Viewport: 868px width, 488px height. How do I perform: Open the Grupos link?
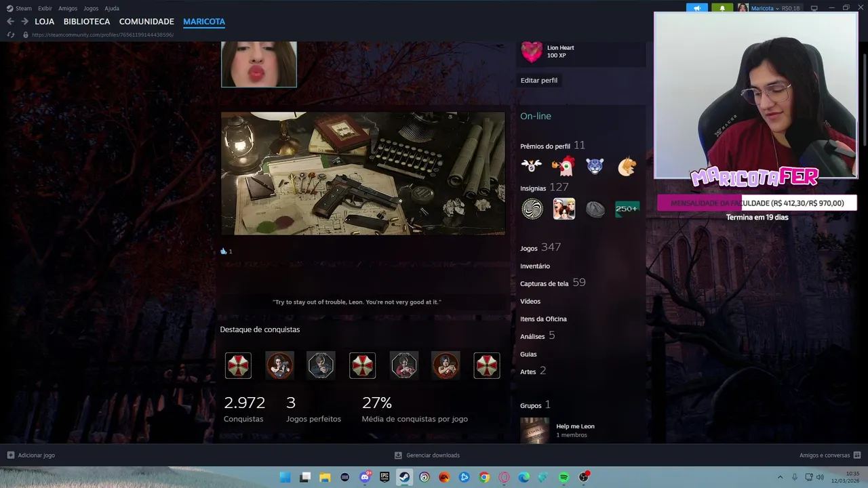[x=531, y=405]
